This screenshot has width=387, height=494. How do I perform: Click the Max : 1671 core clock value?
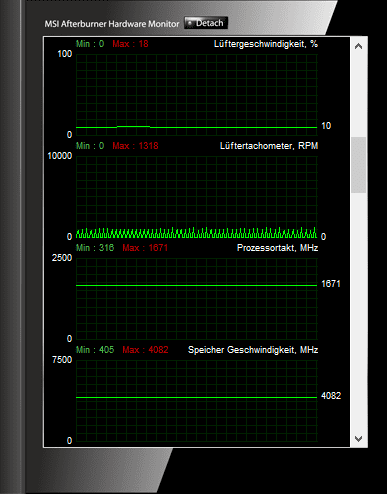click(145, 248)
